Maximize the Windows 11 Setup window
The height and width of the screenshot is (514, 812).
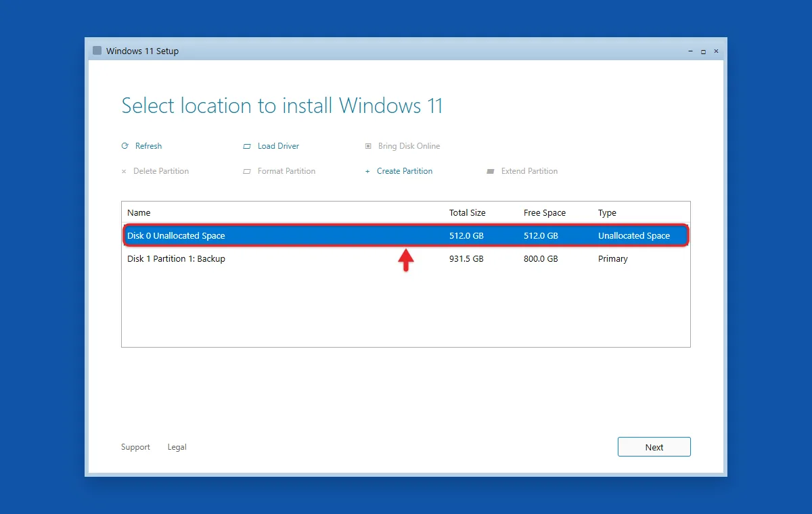click(703, 51)
